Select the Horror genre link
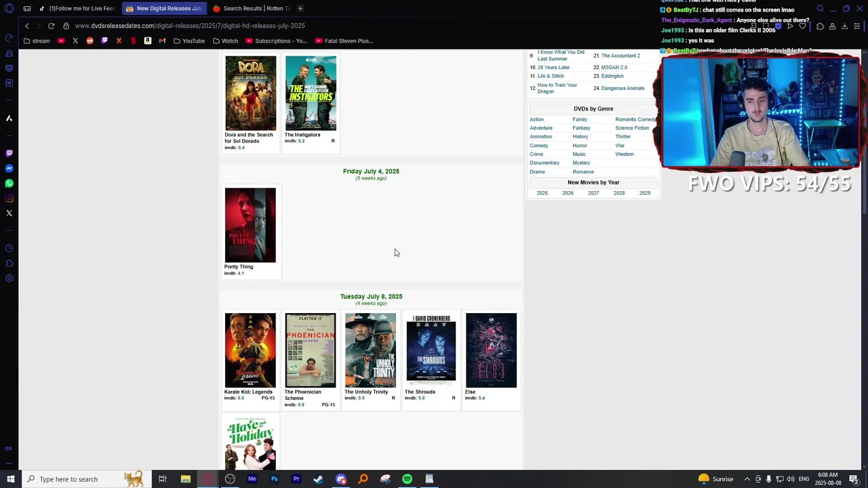868x488 pixels. tap(579, 145)
